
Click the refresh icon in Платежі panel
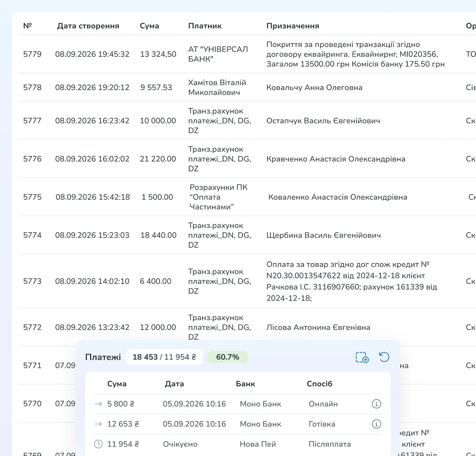pos(384,357)
